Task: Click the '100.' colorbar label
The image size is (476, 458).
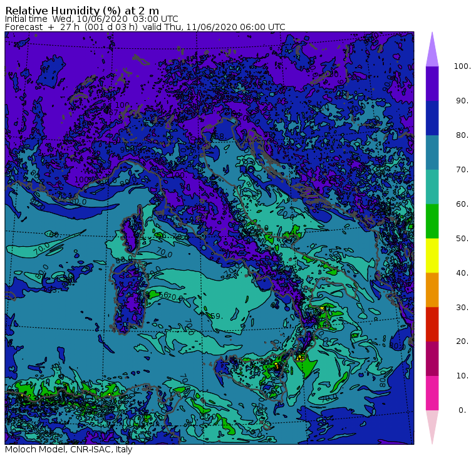Action: 462,66
